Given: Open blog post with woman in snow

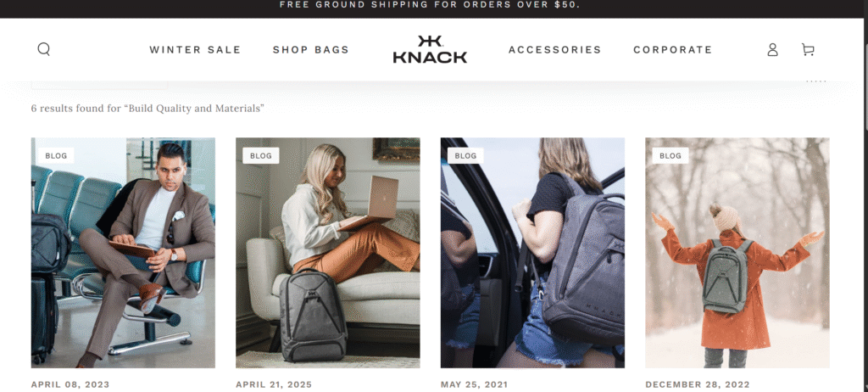Looking at the screenshot, I should (737, 253).
